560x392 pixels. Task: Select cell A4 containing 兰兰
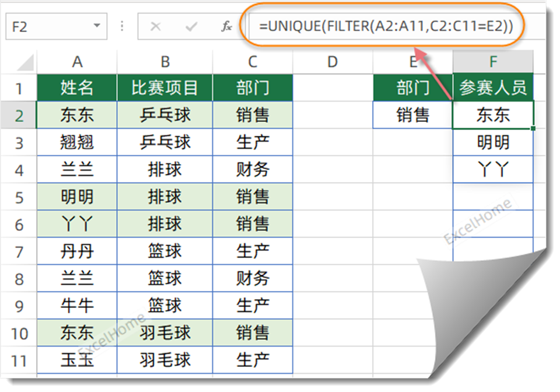click(77, 170)
